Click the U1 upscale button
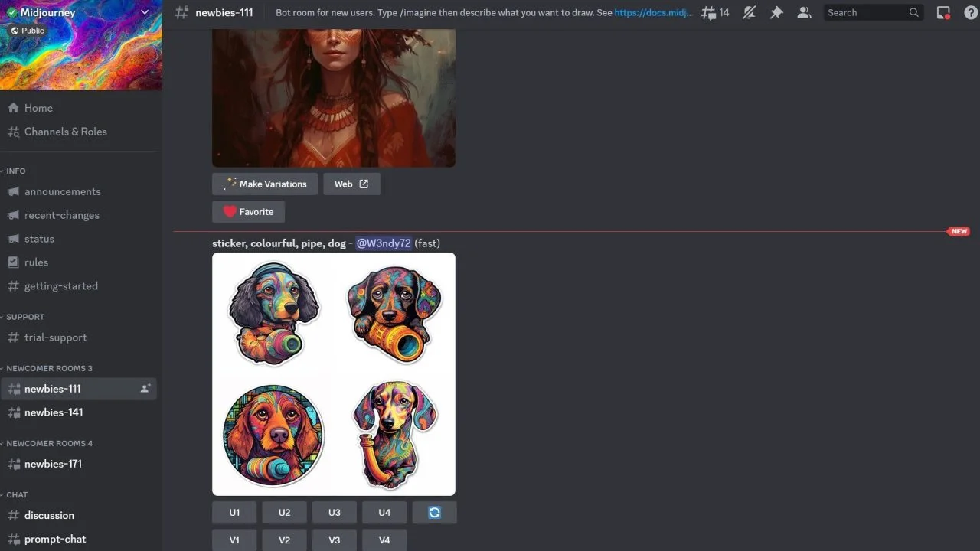The height and width of the screenshot is (551, 980). click(234, 512)
